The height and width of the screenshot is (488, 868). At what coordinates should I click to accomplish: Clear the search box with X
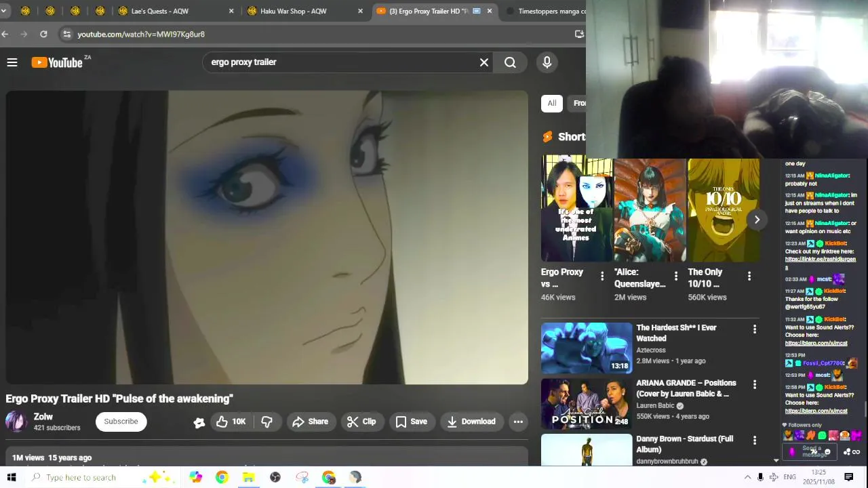coord(484,62)
